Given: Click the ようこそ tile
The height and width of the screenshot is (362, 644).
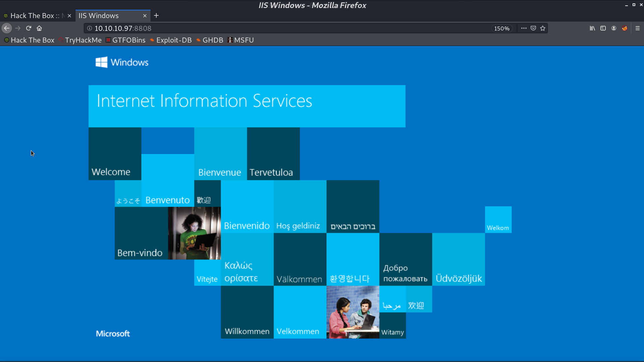Looking at the screenshot, I should click(x=128, y=193).
